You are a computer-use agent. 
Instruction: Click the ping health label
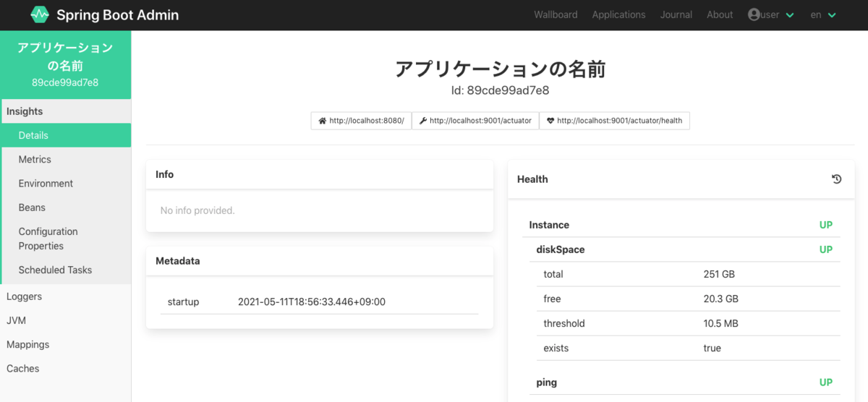pos(547,382)
